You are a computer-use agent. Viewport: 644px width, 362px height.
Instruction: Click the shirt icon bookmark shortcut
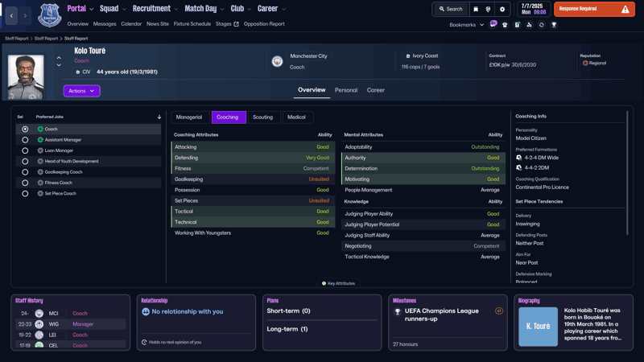pyautogui.click(x=505, y=25)
